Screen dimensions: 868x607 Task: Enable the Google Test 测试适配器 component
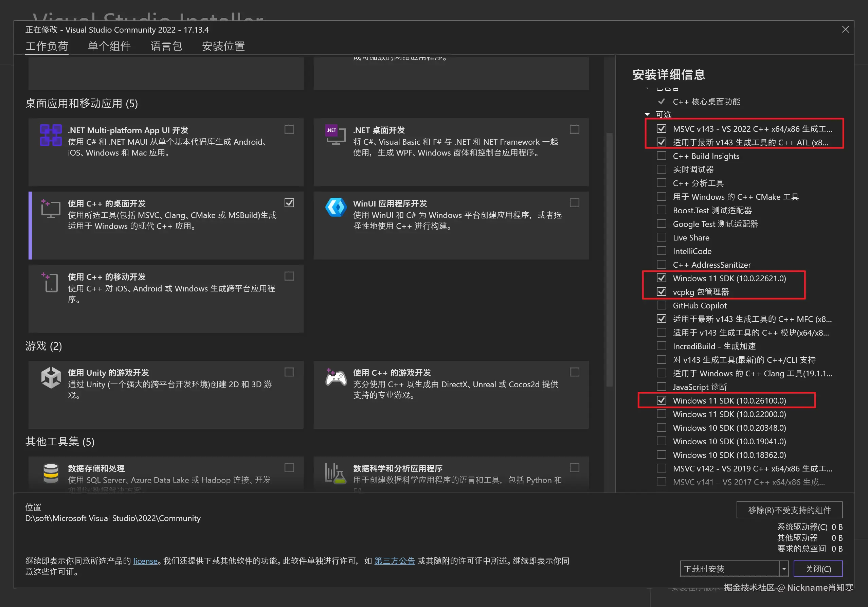[x=661, y=224]
